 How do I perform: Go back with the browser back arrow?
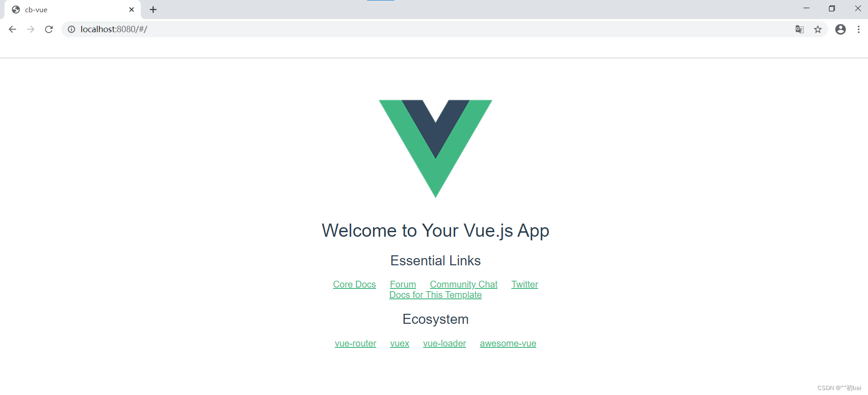tap(12, 29)
